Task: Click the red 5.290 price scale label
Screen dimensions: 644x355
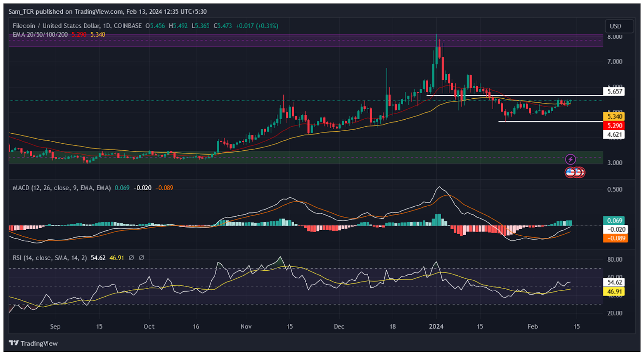Action: point(614,126)
